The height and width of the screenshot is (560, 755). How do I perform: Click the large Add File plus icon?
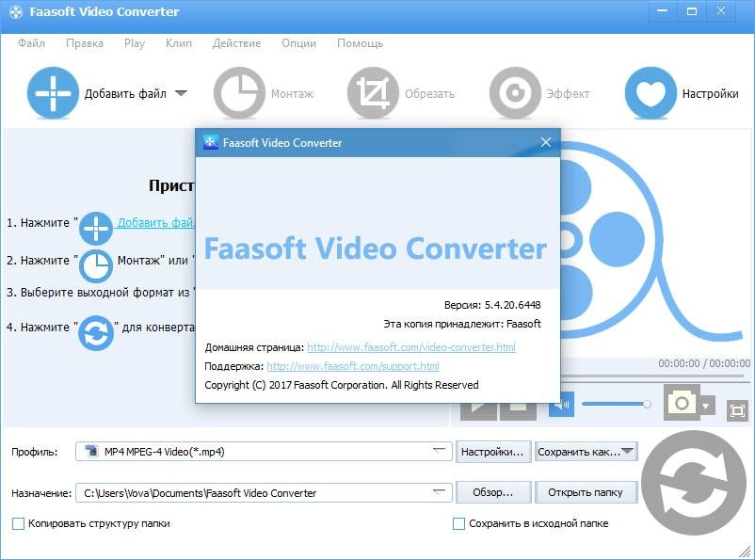(x=53, y=92)
